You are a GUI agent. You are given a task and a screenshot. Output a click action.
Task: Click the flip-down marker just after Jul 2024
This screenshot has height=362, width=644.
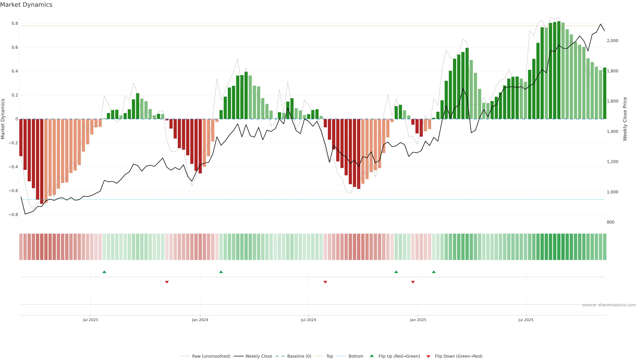[x=325, y=282]
